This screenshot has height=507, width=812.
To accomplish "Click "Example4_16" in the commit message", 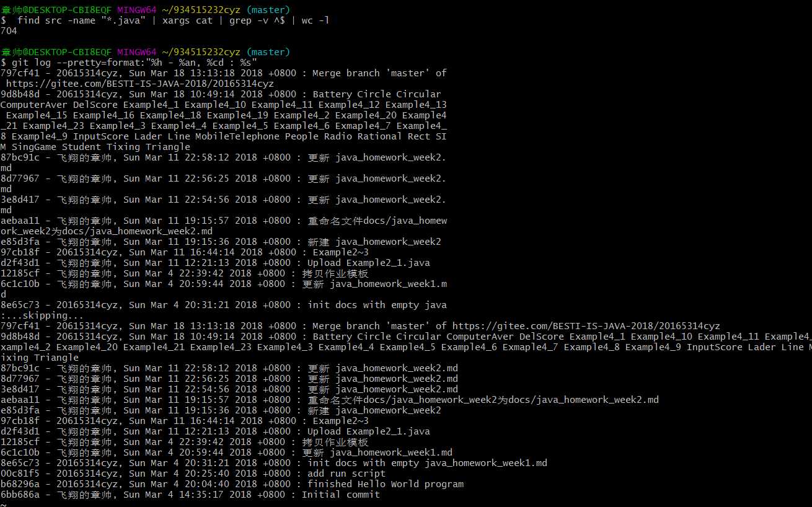I will tap(104, 115).
